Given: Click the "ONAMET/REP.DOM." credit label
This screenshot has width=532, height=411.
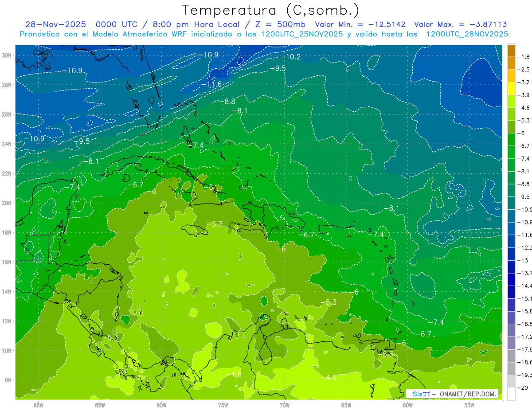Looking at the screenshot, I should tap(469, 394).
